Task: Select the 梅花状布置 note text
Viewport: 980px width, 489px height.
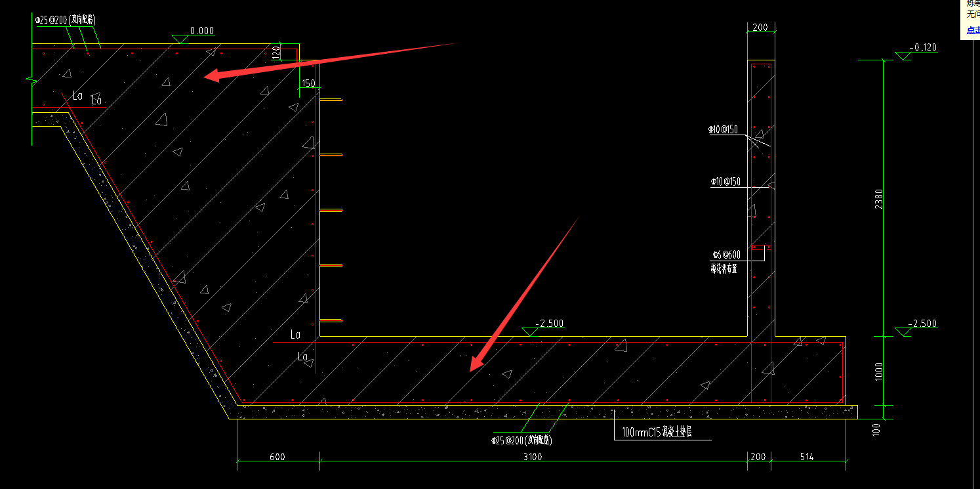Action: 724,268
